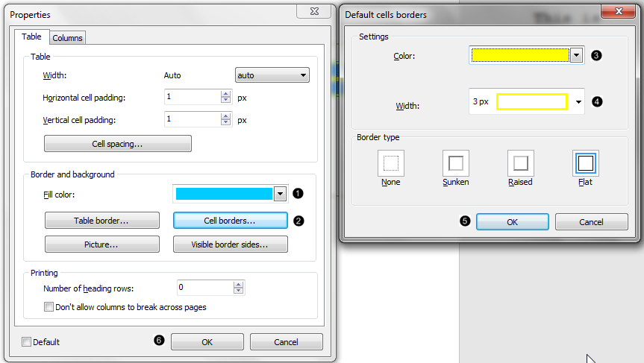The image size is (644, 363).
Task: Open the border Color dropdown arrow
Action: click(x=575, y=55)
